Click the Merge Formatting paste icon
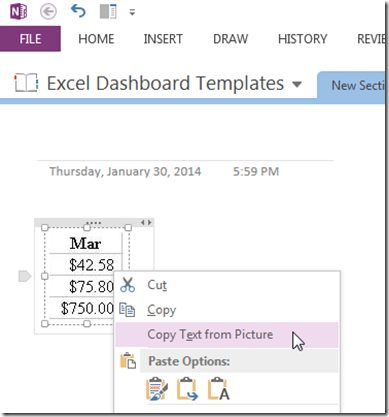 [187, 389]
